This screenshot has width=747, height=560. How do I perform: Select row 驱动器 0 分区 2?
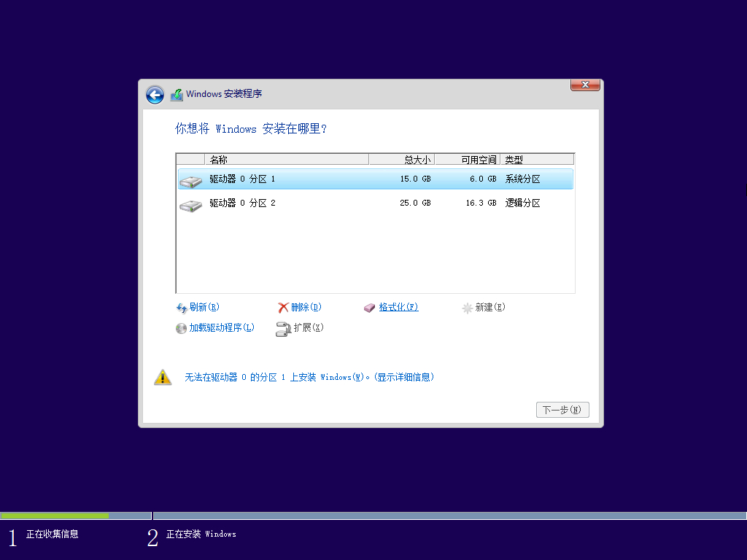point(376,203)
